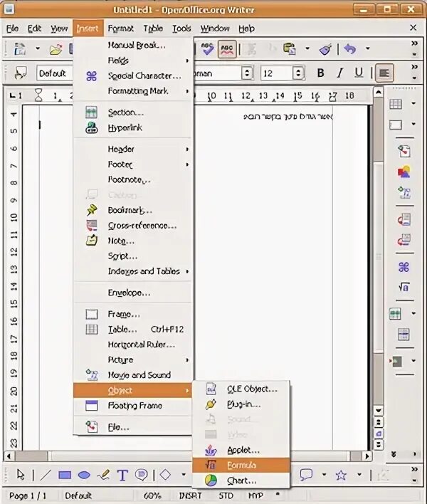Screen dimensions: 427x504
Task: Expand the Formatting Mark submenu
Action: pos(133,91)
